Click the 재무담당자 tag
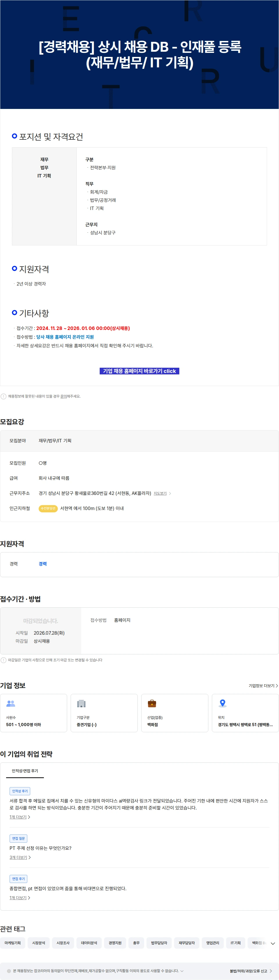This screenshot has width=279, height=980. click(x=187, y=943)
